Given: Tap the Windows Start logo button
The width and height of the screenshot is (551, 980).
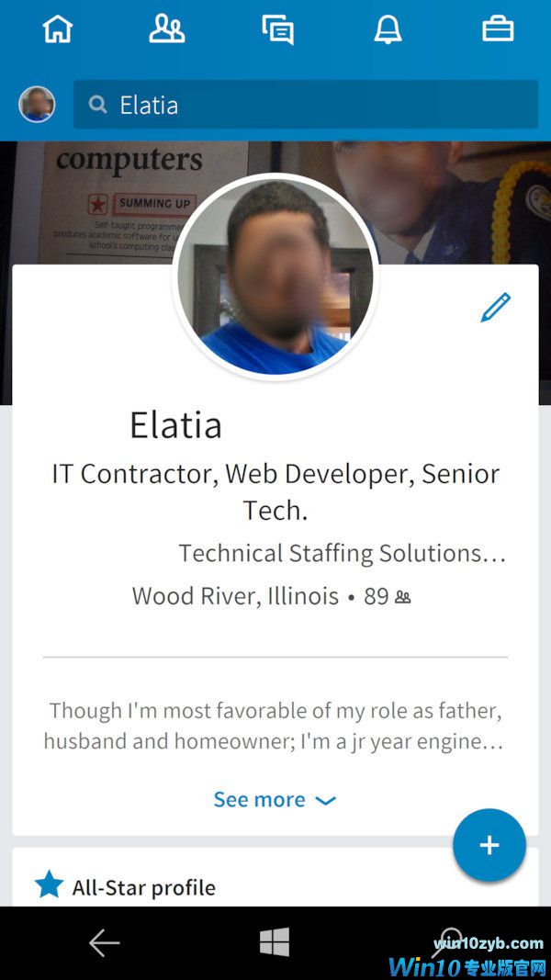Looking at the screenshot, I should pos(275,941).
